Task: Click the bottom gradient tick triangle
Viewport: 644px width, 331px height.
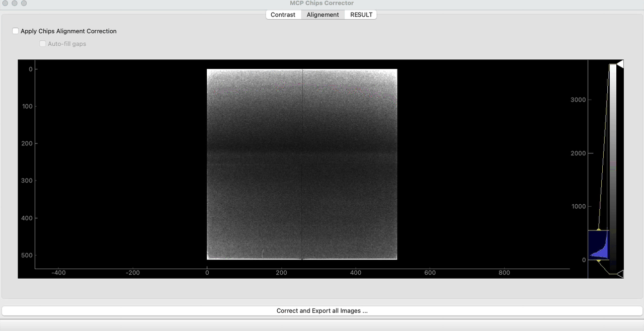Action: click(620, 274)
